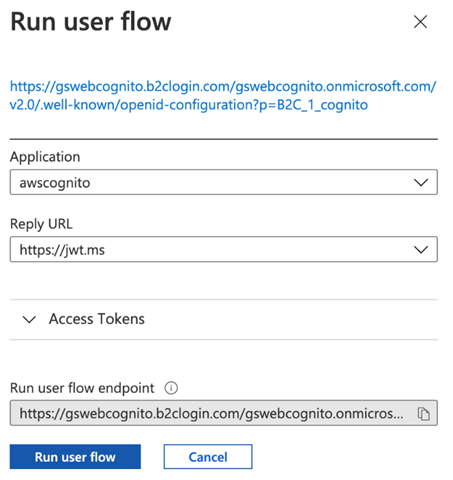This screenshot has width=453, height=480.
Task: Click the info icon beside endpoint label
Action: tap(171, 388)
